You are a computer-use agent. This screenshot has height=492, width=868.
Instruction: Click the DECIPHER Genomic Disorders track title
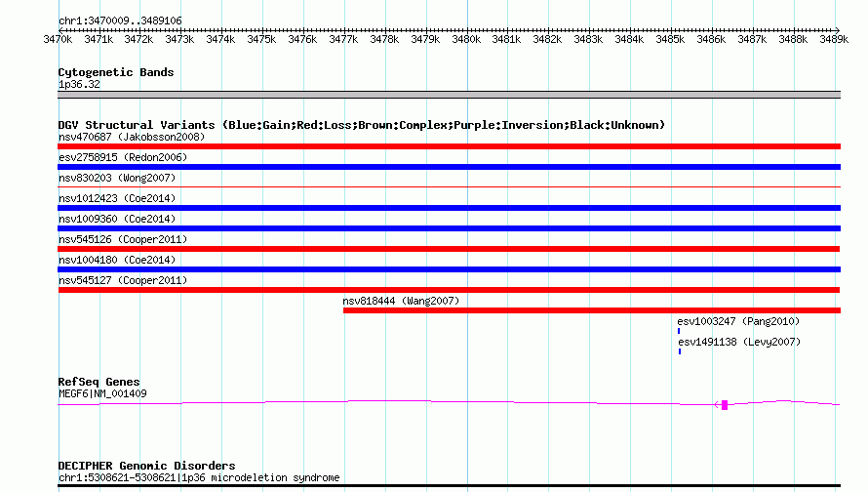coord(146,466)
